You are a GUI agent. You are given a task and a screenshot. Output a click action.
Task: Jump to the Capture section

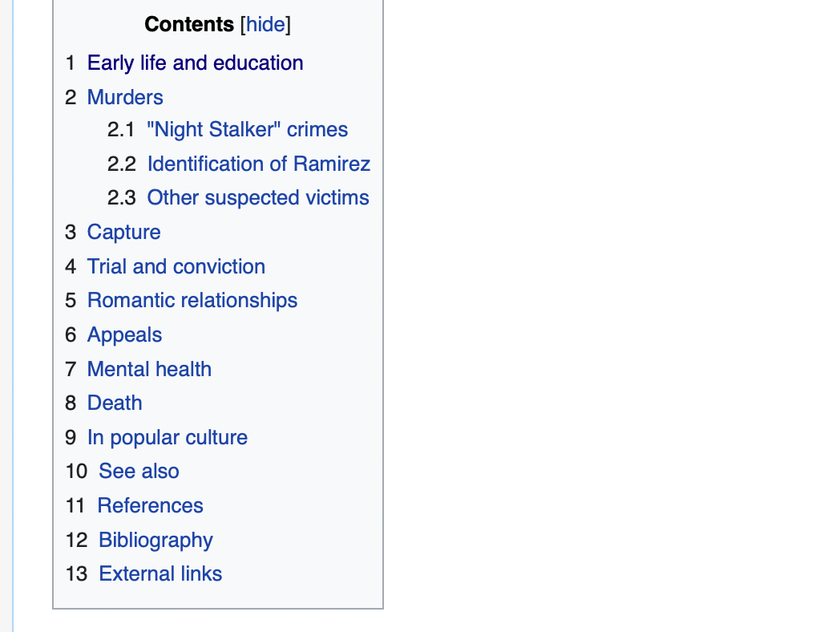(123, 233)
